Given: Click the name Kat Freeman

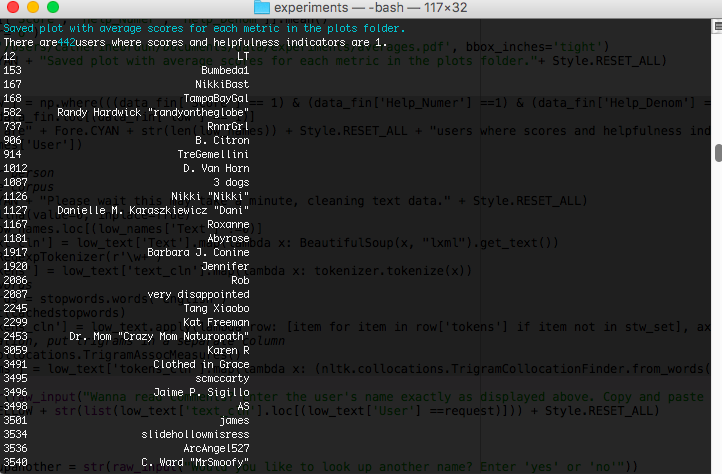Looking at the screenshot, I should tap(216, 322).
